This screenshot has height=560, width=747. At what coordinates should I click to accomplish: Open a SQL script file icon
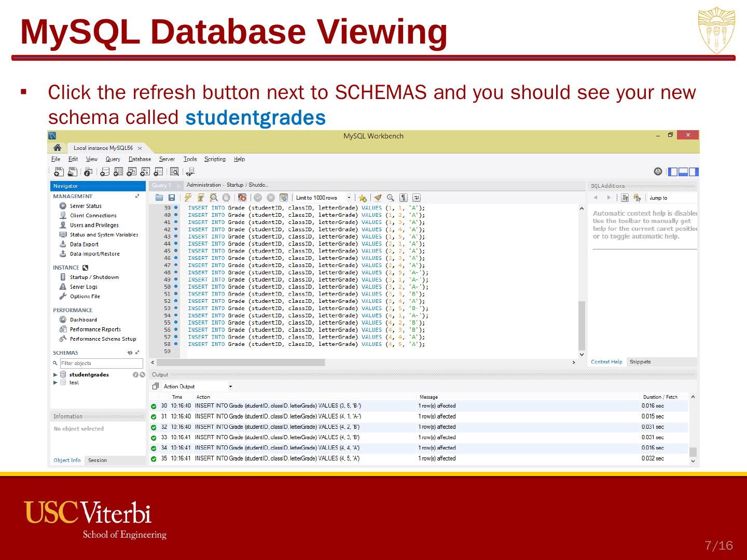[73, 172]
